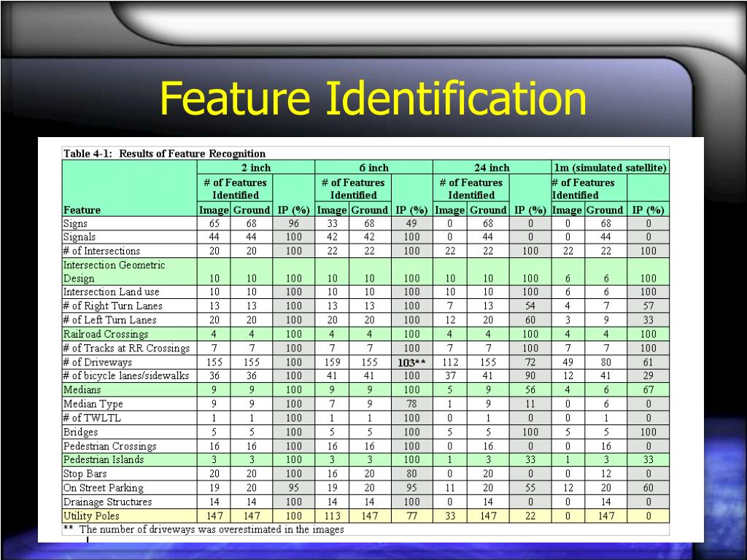This screenshot has height=560, width=747.
Task: Click the "Signs" row label
Action: click(75, 223)
